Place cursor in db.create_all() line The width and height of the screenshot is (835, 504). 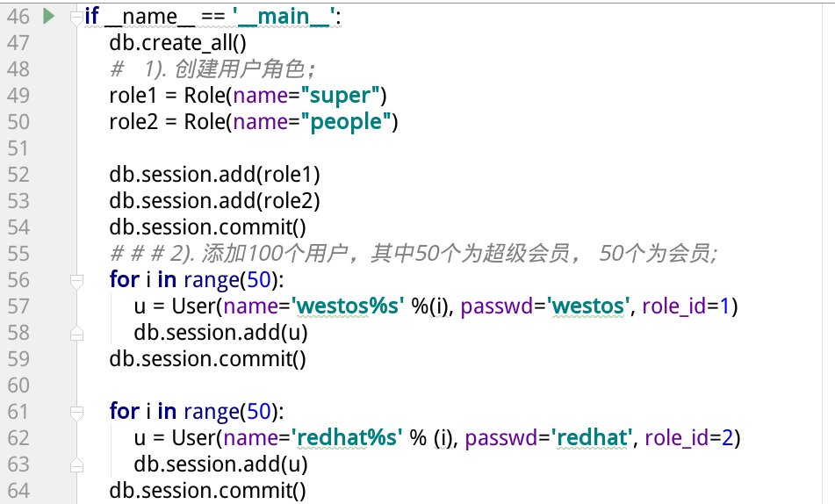(x=178, y=43)
